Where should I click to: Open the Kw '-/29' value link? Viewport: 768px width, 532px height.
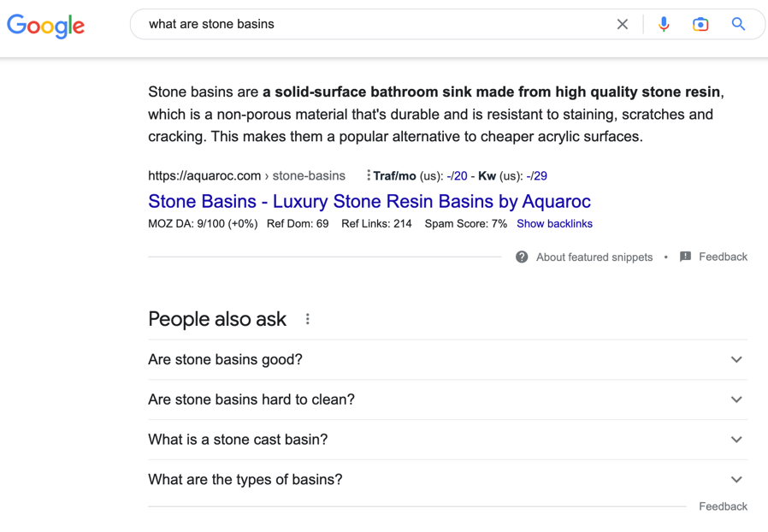537,176
